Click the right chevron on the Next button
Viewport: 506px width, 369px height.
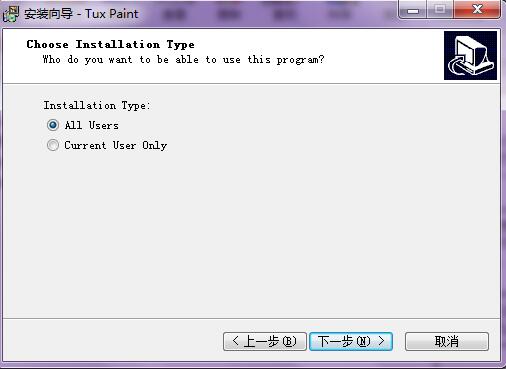(381, 341)
